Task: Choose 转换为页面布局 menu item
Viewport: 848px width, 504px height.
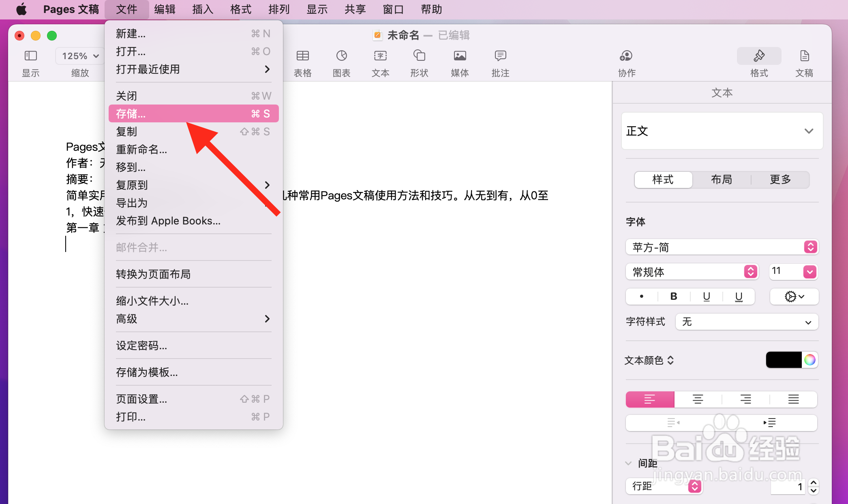Action: (x=193, y=274)
